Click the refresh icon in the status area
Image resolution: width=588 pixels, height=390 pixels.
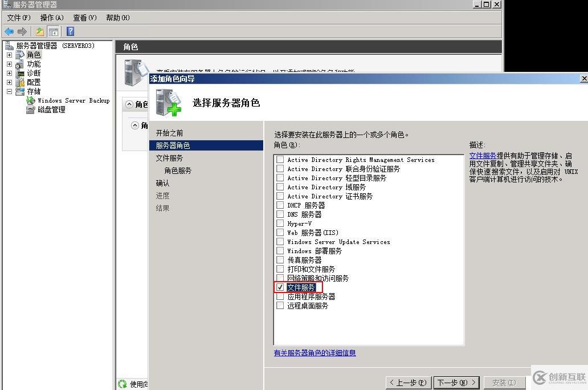(x=122, y=384)
